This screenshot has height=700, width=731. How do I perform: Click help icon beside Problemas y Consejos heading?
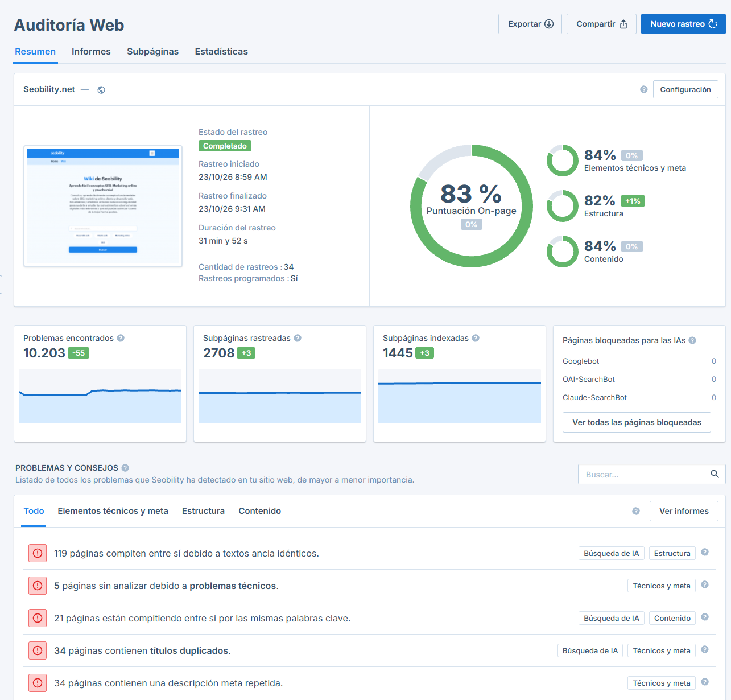click(x=125, y=468)
